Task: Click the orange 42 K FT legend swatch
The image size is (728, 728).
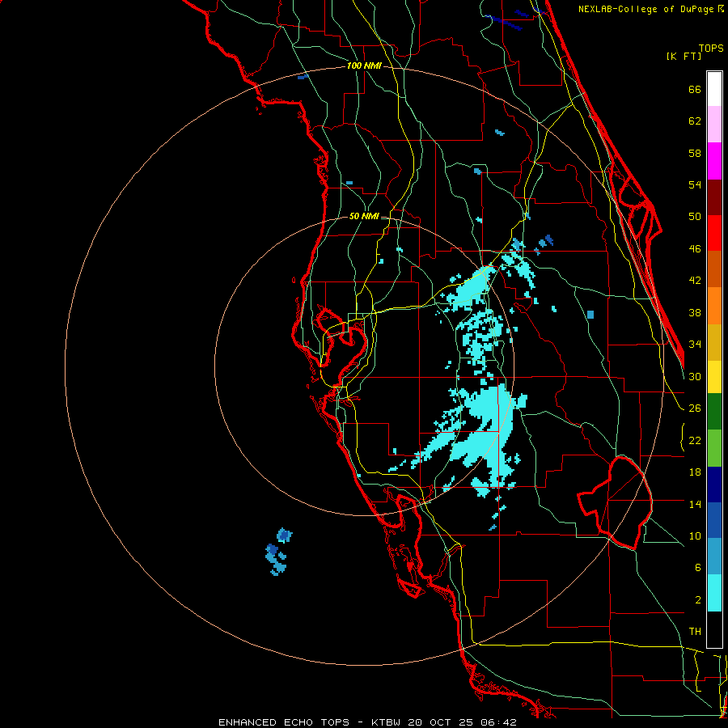Action: [714, 306]
